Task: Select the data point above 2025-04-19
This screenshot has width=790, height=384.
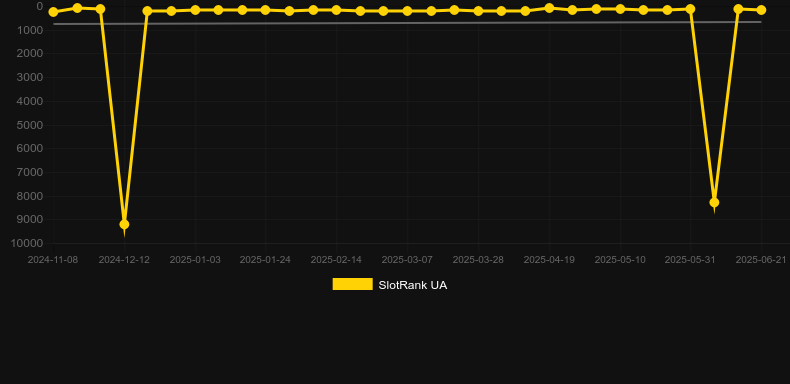Action: [x=549, y=8]
